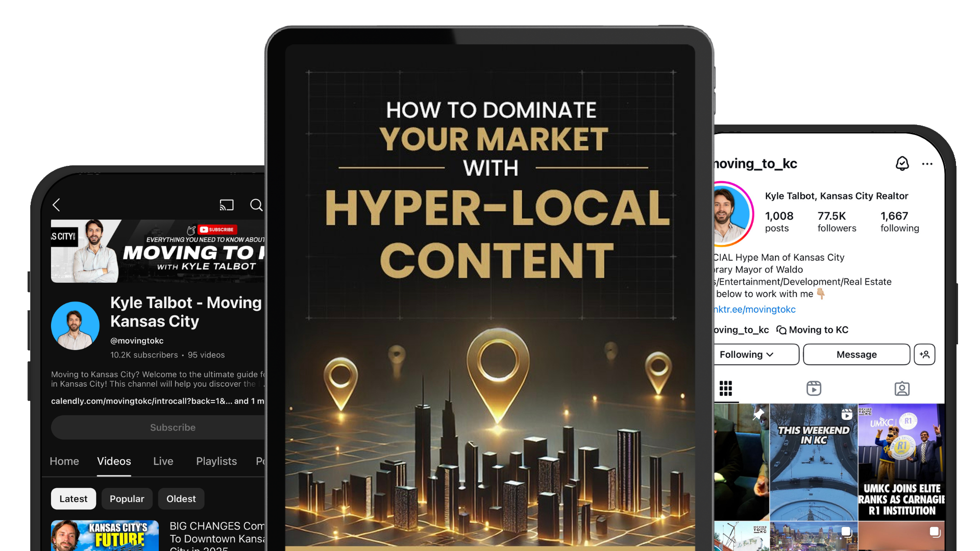Viewport: 980px width, 551px height.
Task: Tap the Instagram notification bell icon
Action: [x=902, y=164]
